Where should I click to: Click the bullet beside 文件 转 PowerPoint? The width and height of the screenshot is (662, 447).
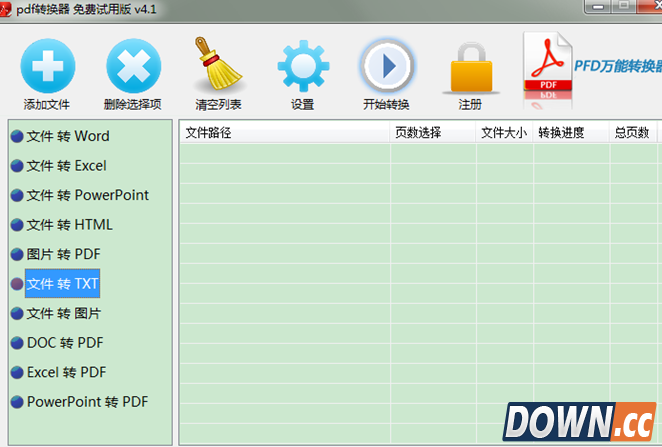click(17, 195)
